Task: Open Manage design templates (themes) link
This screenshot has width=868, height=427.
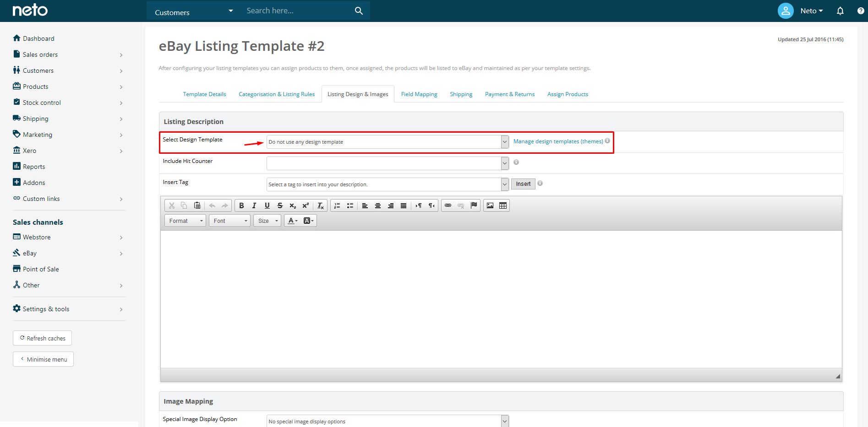Action: 558,141
